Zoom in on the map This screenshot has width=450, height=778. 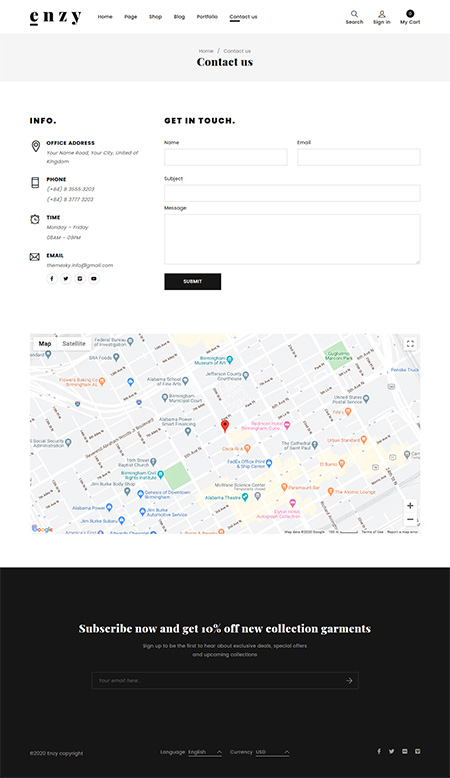[410, 506]
